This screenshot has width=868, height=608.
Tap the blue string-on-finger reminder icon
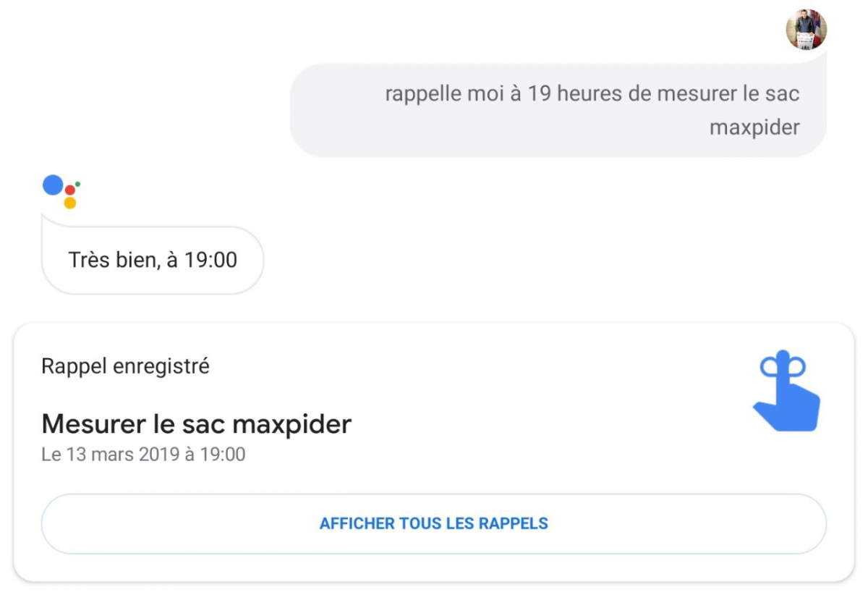(x=786, y=394)
